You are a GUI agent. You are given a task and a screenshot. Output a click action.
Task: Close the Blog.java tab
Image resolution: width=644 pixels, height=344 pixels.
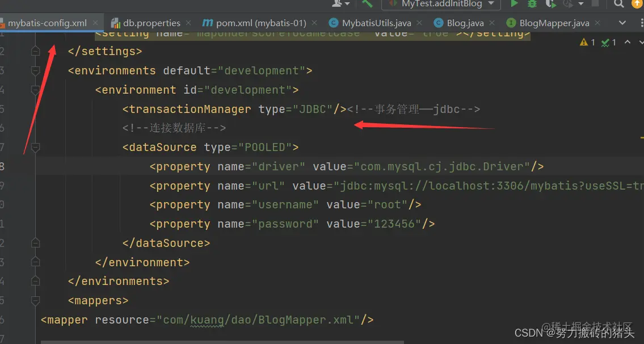[491, 23]
